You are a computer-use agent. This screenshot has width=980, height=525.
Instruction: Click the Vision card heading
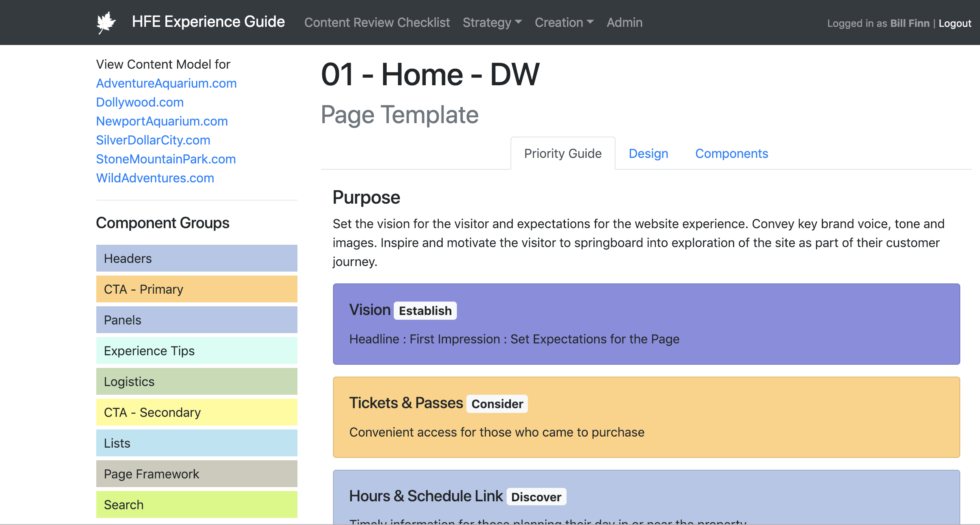pyautogui.click(x=370, y=310)
